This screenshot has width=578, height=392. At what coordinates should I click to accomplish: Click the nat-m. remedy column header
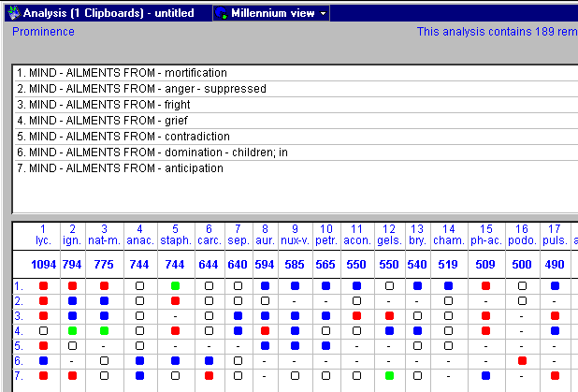tap(104, 235)
